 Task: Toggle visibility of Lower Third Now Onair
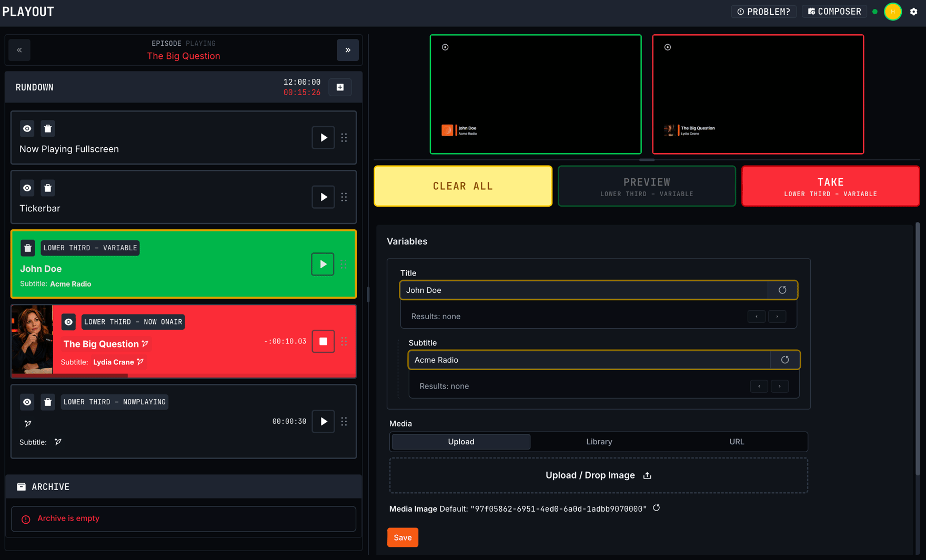point(68,322)
